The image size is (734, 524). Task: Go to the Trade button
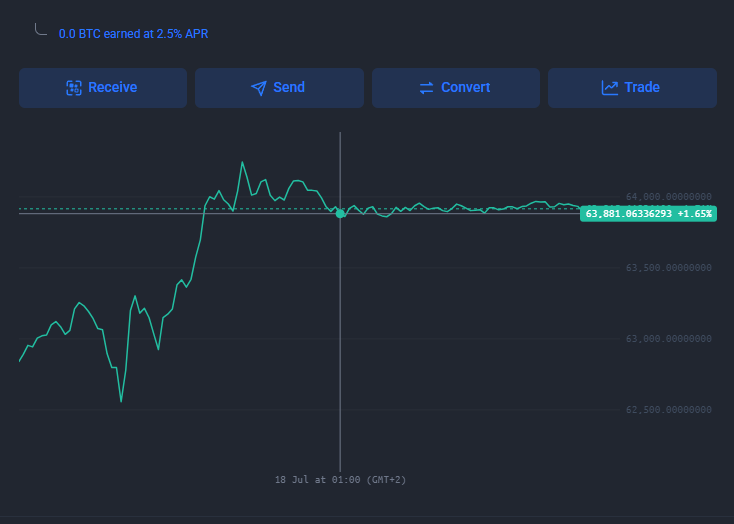point(632,88)
